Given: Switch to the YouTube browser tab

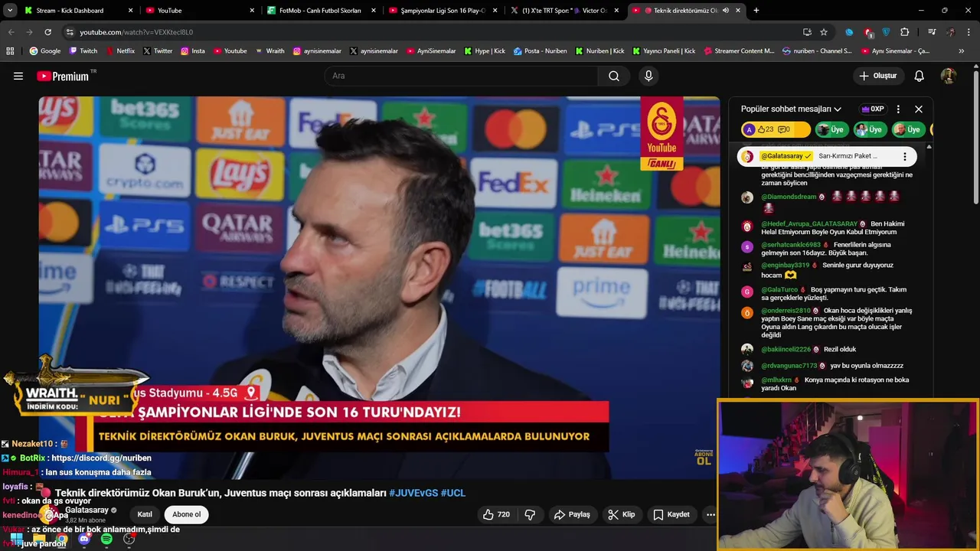Looking at the screenshot, I should coord(201,11).
